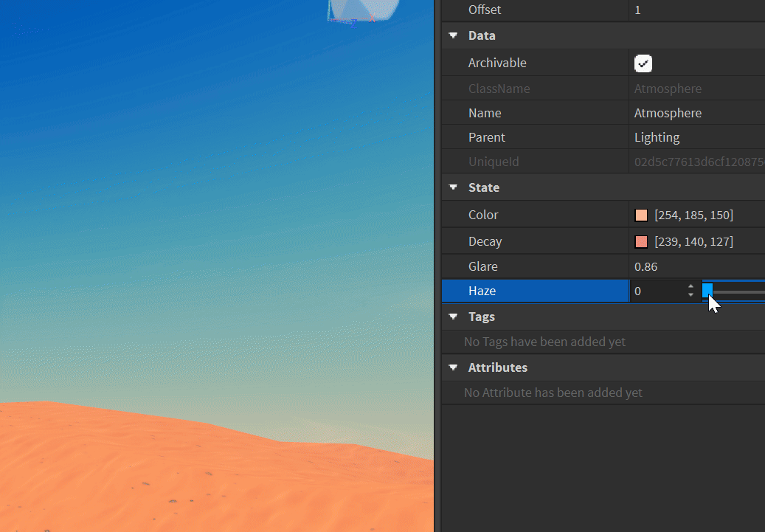Collapse the Data section
The height and width of the screenshot is (532, 765).
(x=453, y=35)
